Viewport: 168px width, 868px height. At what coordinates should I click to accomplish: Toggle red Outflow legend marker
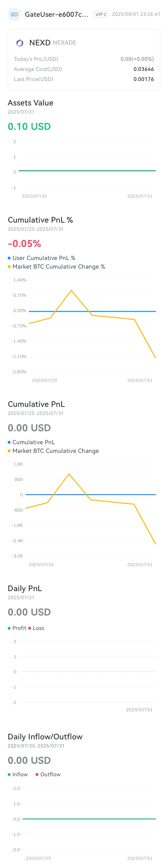coord(37,774)
